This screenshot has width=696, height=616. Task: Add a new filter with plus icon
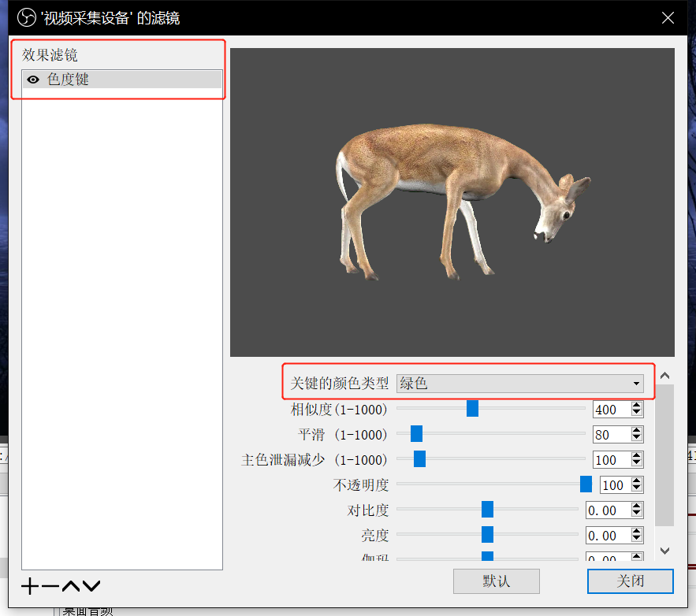click(30, 586)
